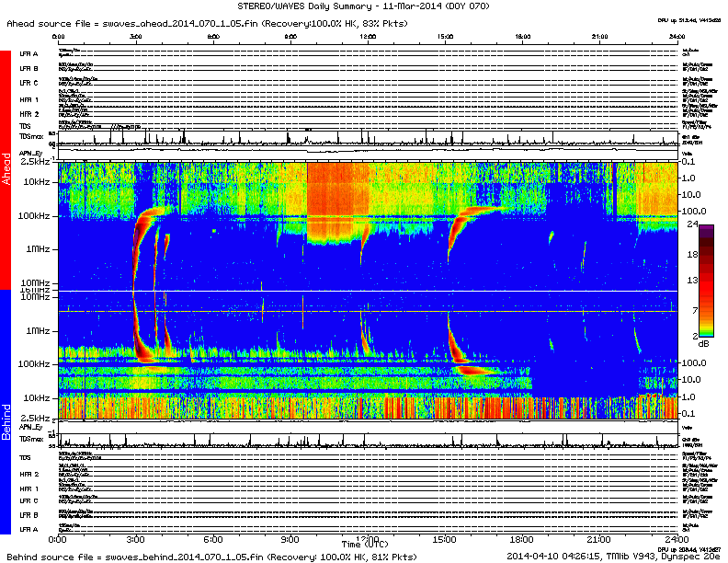Click LFR C label in Ahead panel
Image resolution: width=728 pixels, height=563 pixels.
pyautogui.click(x=28, y=83)
